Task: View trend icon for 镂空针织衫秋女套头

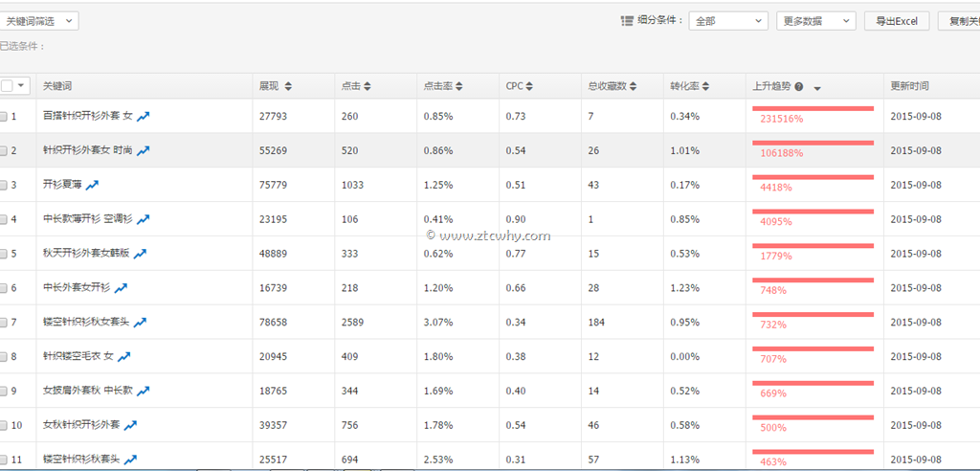Action: 140,323
